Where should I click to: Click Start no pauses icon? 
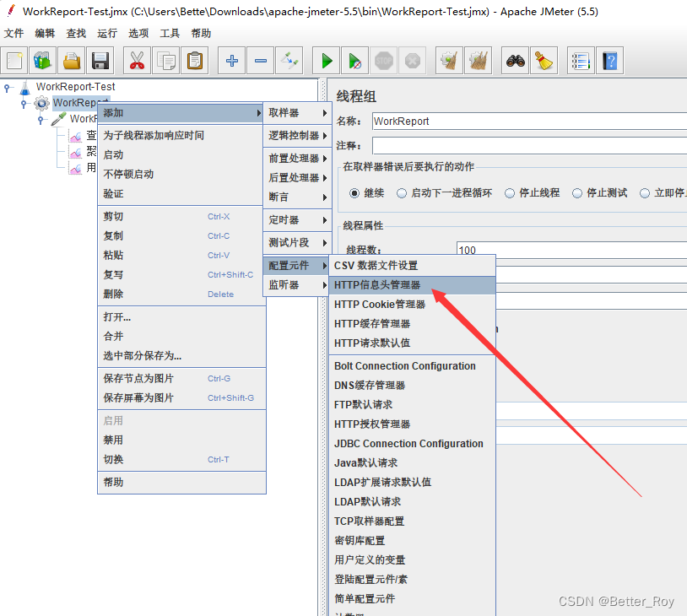click(354, 61)
